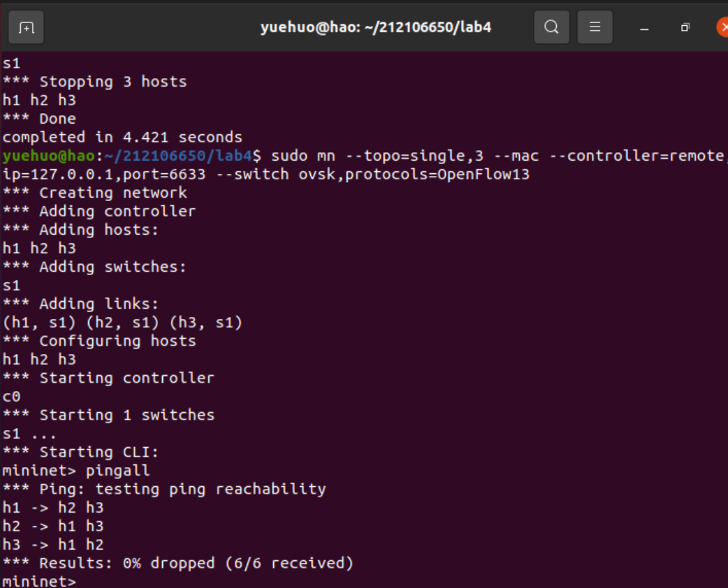Image resolution: width=728 pixels, height=588 pixels.
Task: Click the Results 0% dropped line
Action: (x=178, y=563)
